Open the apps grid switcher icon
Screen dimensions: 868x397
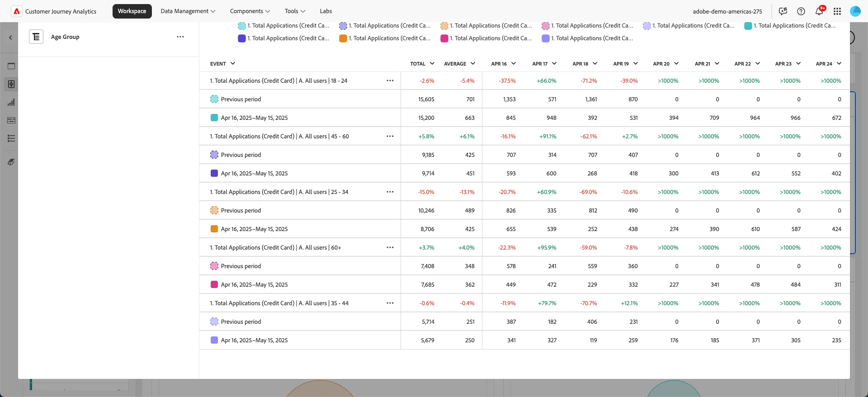coord(837,11)
